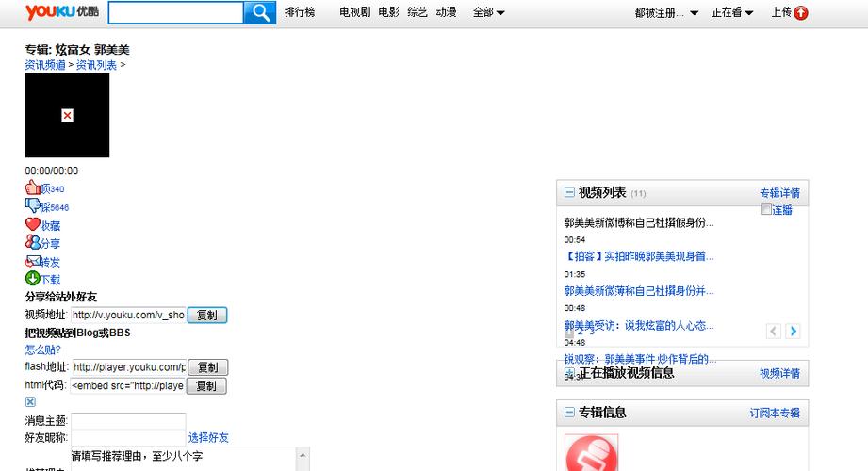Copy the html code with 复制 button
The height and width of the screenshot is (471, 868).
coord(206,386)
